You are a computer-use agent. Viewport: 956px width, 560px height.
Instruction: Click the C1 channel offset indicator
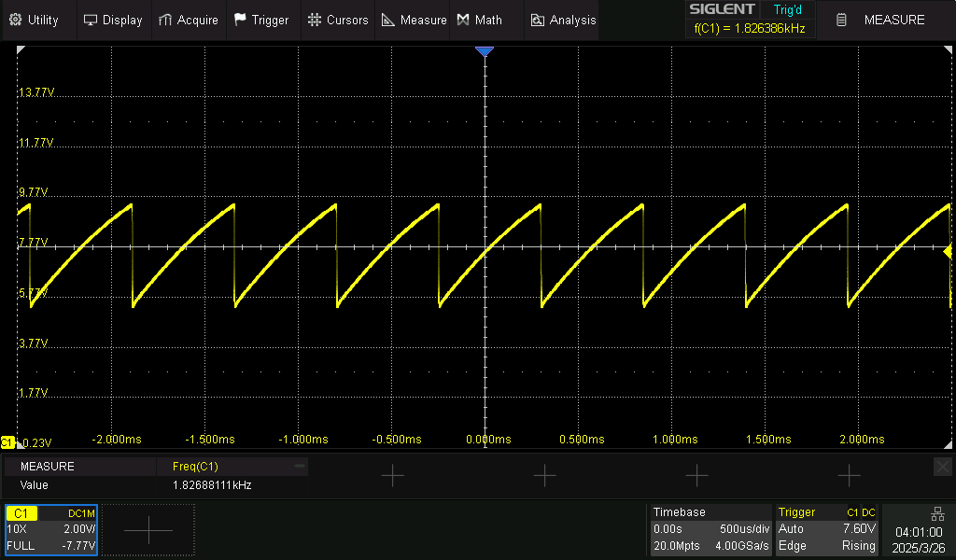point(7,442)
